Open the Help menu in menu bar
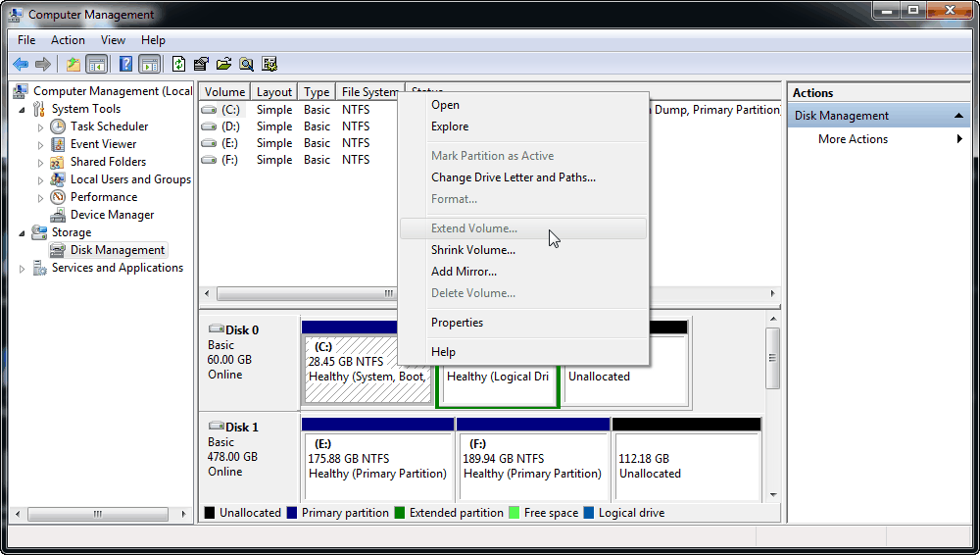This screenshot has height=555, width=980. coord(153,40)
